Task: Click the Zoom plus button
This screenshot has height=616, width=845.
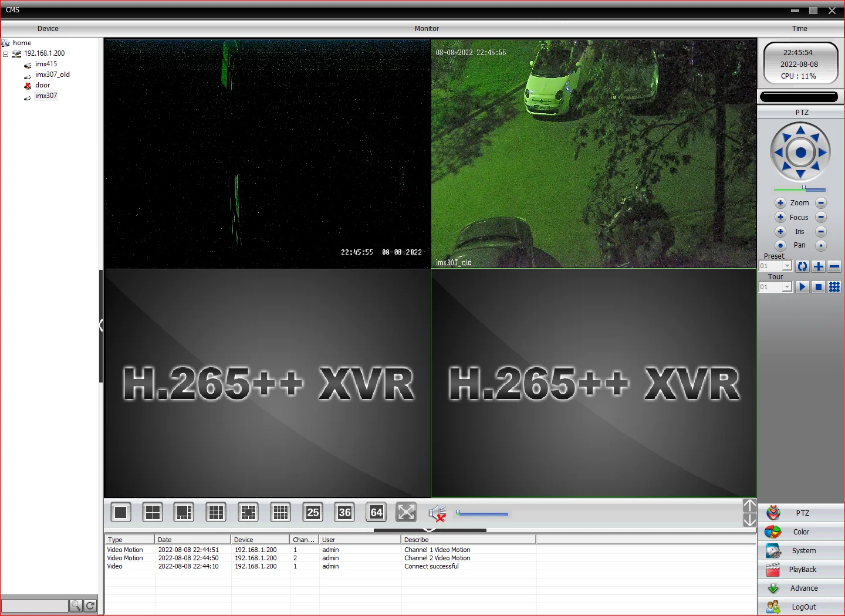Action: click(x=780, y=203)
